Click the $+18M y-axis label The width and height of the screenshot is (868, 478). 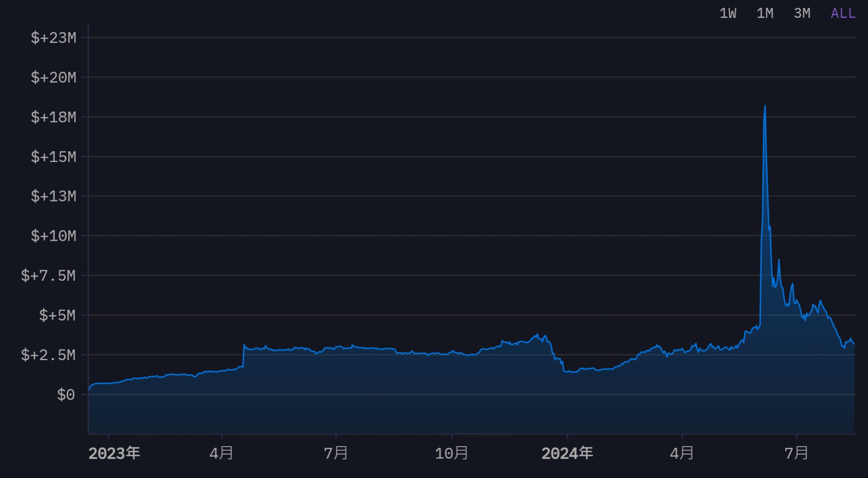click(x=53, y=117)
